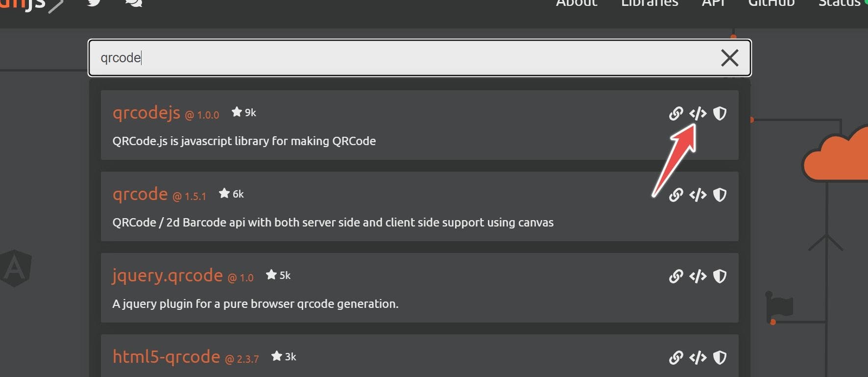Copy URL link icon for jquery.qrcode
The height and width of the screenshot is (377, 868).
click(x=676, y=276)
